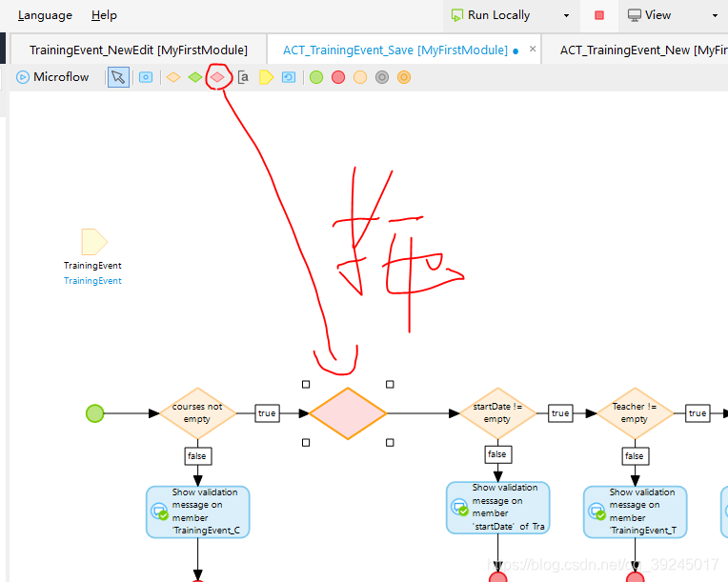Choose the green Merge diamond tool
This screenshot has width=728, height=582.
[195, 77]
